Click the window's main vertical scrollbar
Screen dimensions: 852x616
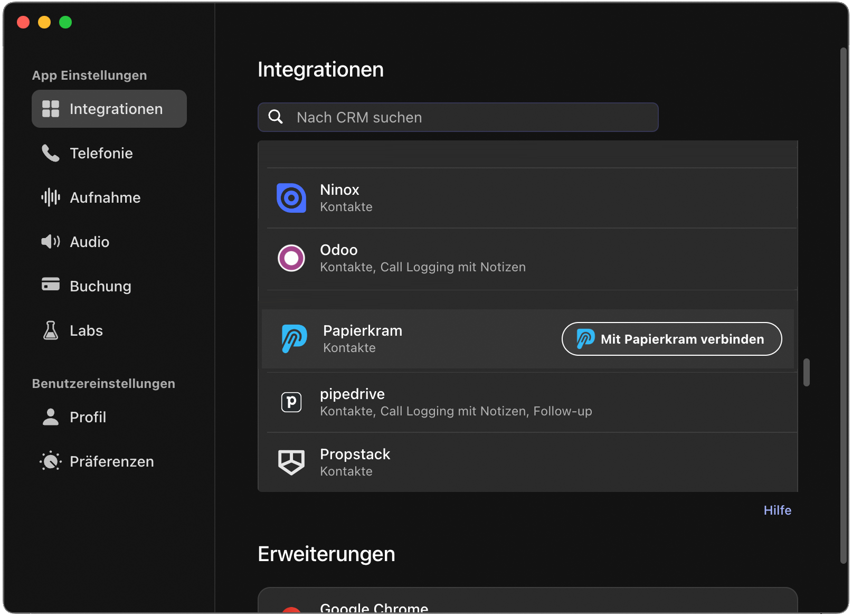click(x=844, y=306)
